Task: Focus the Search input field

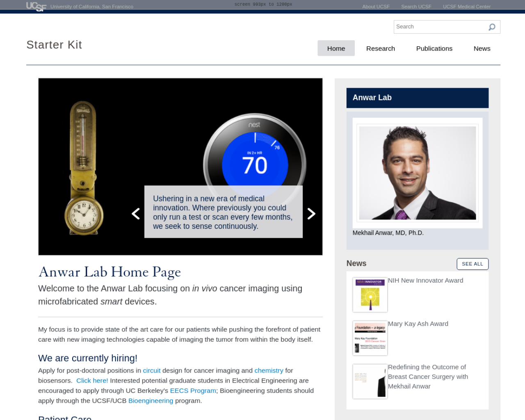Action: pos(441,27)
